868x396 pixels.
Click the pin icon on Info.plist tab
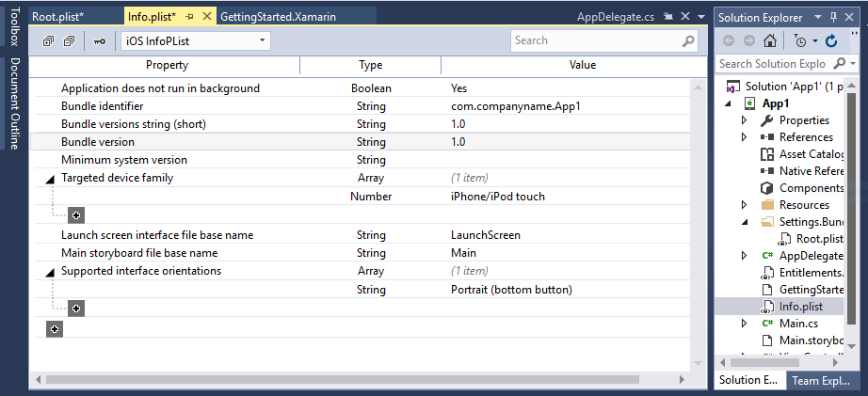coord(189,17)
